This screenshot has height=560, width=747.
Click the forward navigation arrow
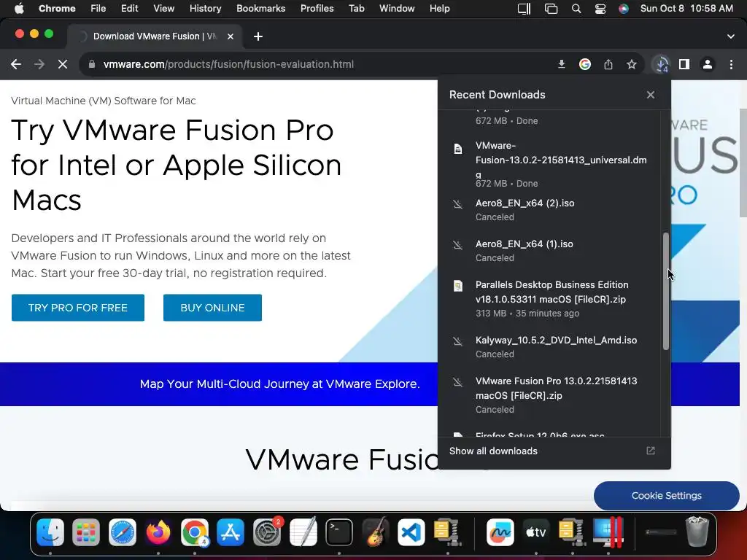[x=39, y=64]
